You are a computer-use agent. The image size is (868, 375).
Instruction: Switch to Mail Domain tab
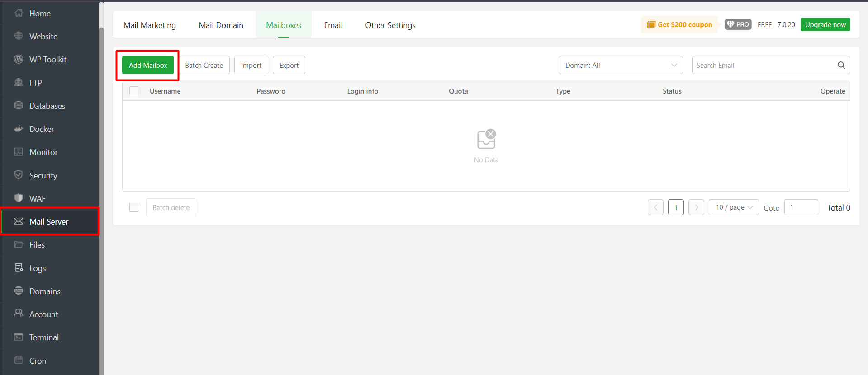221,25
